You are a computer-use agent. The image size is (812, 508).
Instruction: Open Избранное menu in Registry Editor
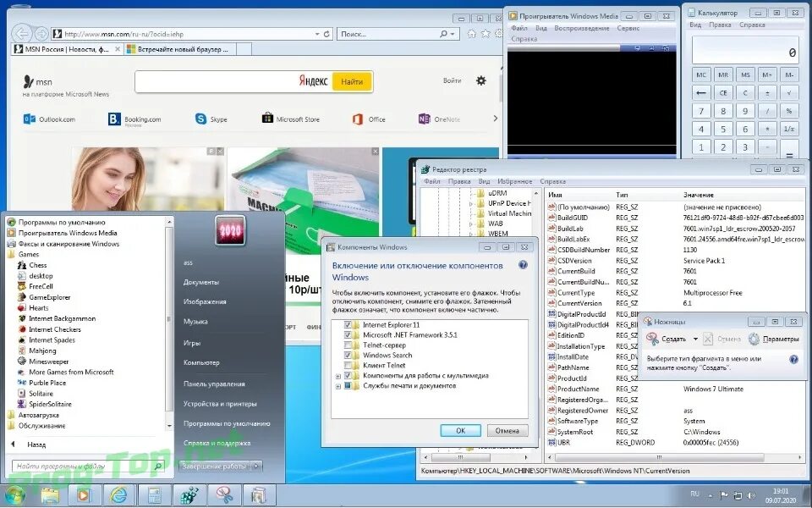pos(515,181)
